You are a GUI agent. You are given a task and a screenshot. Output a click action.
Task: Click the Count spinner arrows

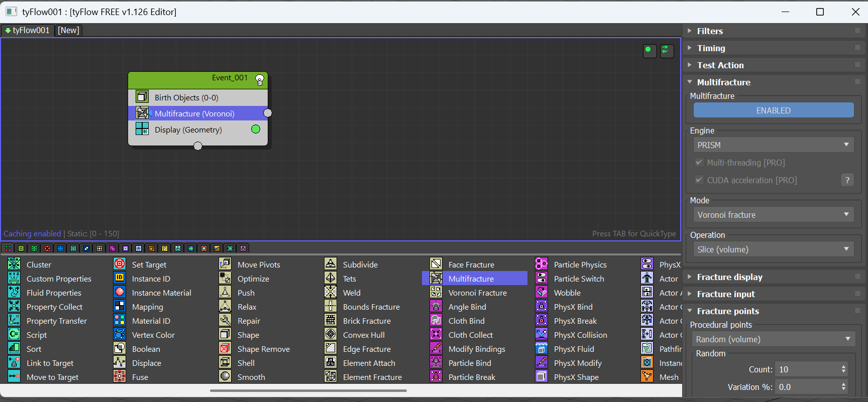click(x=843, y=369)
